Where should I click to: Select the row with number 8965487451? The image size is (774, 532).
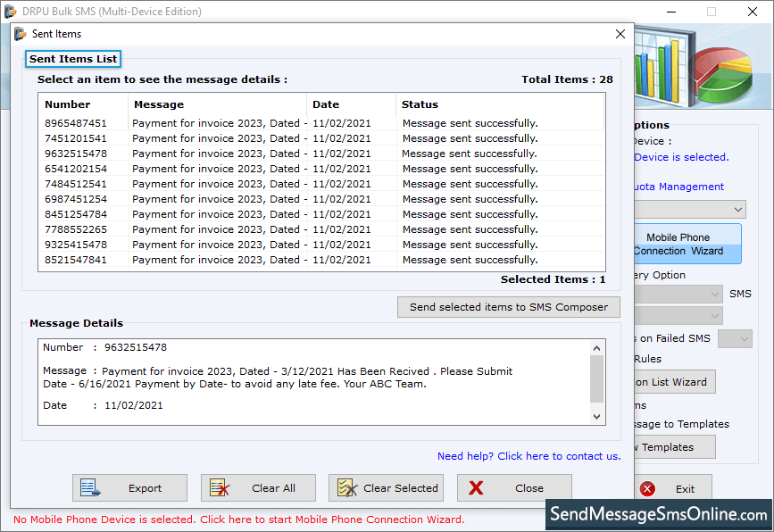pos(321,123)
